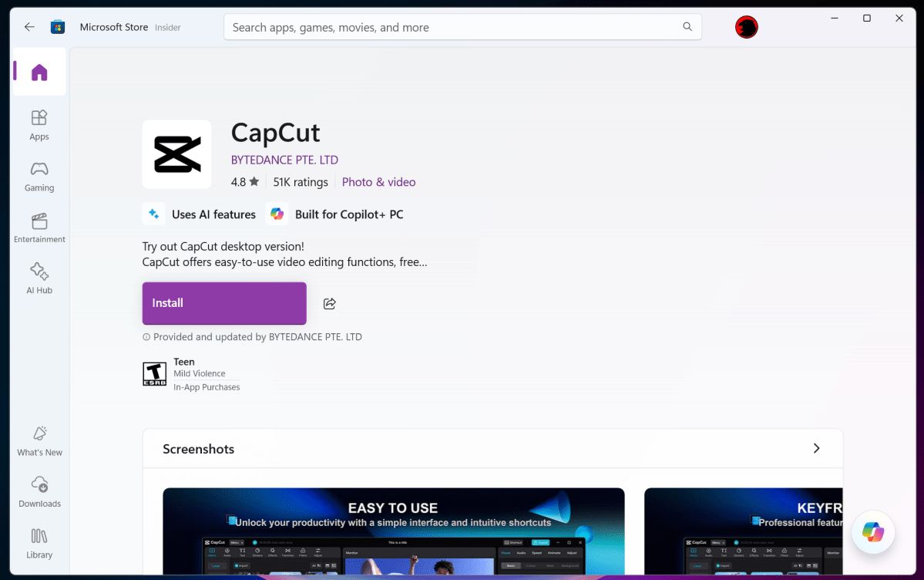Image resolution: width=924 pixels, height=580 pixels.
Task: Click the Insider label in title bar
Action: (168, 28)
